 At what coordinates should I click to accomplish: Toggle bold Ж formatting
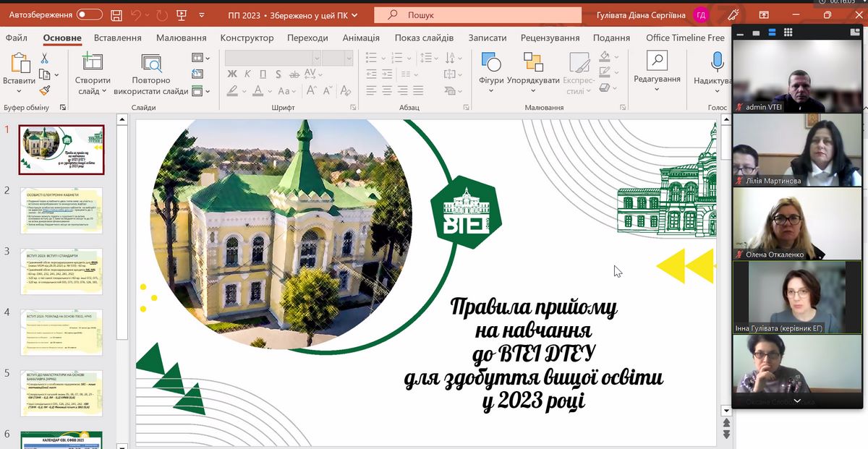click(232, 74)
